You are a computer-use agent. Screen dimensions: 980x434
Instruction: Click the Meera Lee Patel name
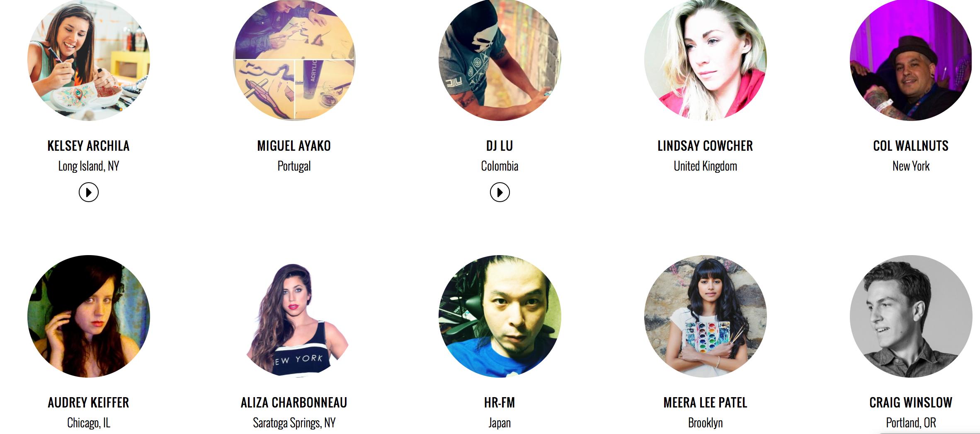pyautogui.click(x=705, y=403)
